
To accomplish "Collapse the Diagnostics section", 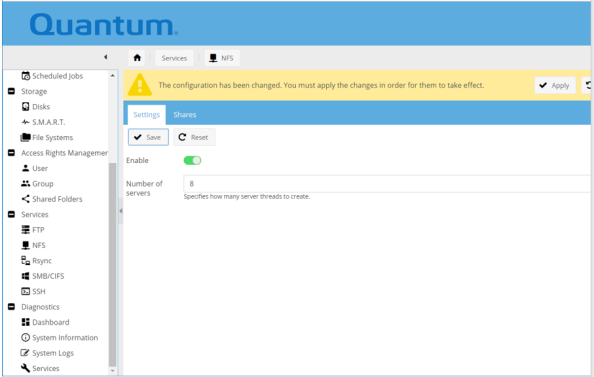I will (x=11, y=307).
